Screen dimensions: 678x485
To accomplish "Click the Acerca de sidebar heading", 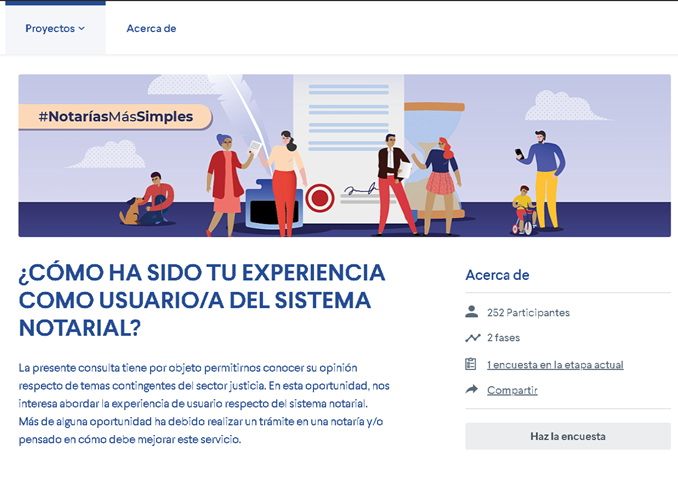I will pos(497,275).
